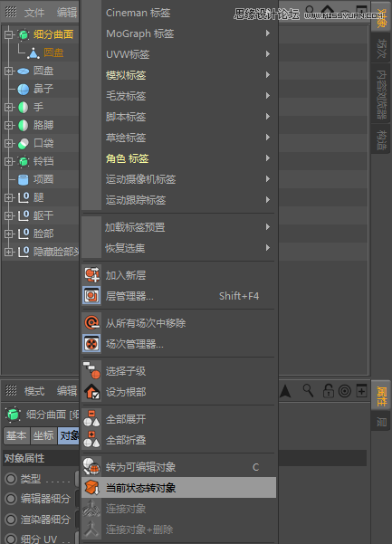Open the 恢复选集 submenu
Image resolution: width=392 pixels, height=544 pixels.
coord(178,248)
